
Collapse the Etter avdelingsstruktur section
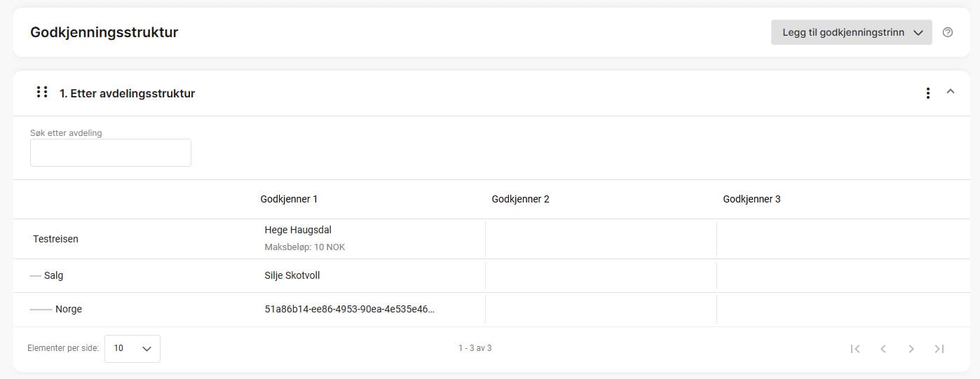coord(951,92)
